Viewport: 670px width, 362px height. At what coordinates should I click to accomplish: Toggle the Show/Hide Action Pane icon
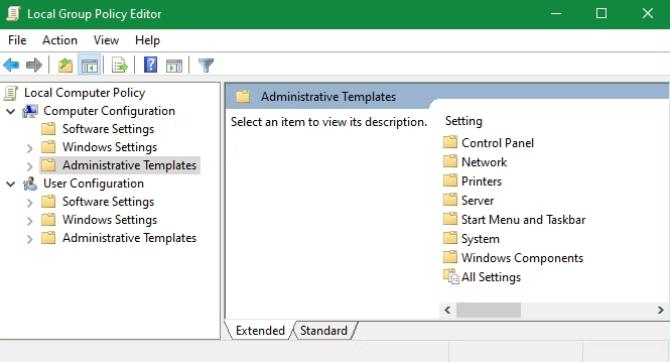[174, 66]
